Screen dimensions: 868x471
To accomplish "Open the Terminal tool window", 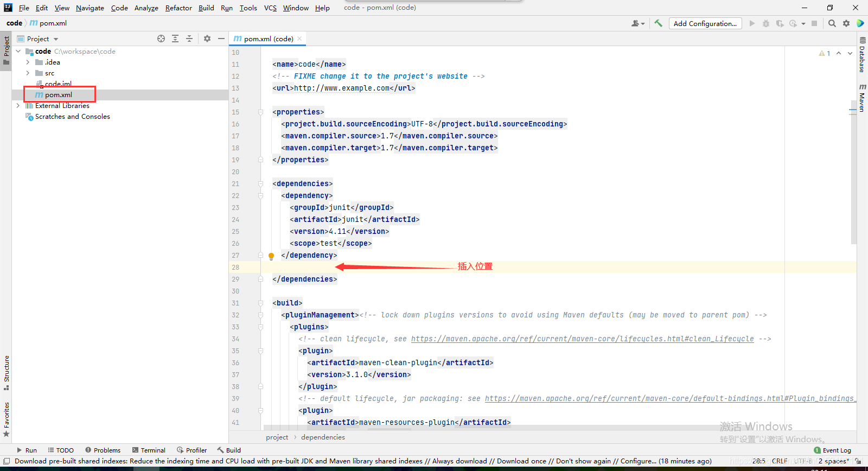I will click(x=149, y=450).
